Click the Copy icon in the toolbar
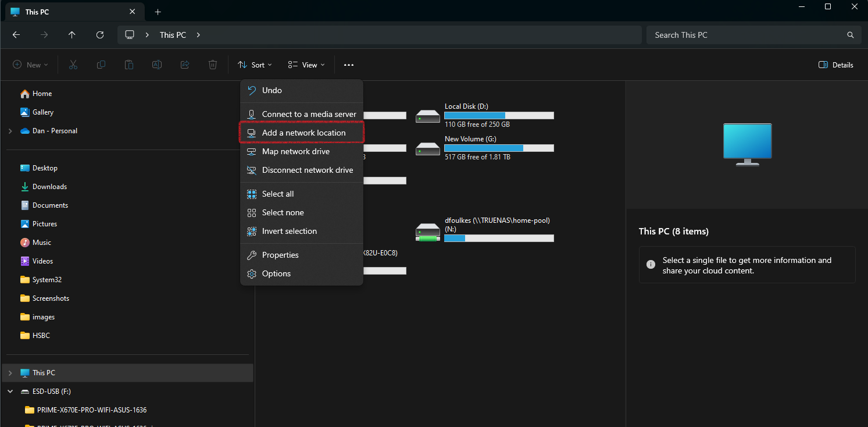This screenshot has width=868, height=427. 101,65
